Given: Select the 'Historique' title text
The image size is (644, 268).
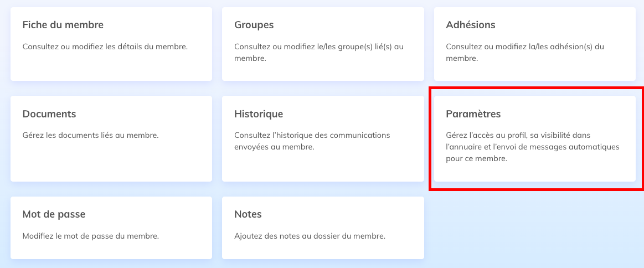Looking at the screenshot, I should pos(259,114).
